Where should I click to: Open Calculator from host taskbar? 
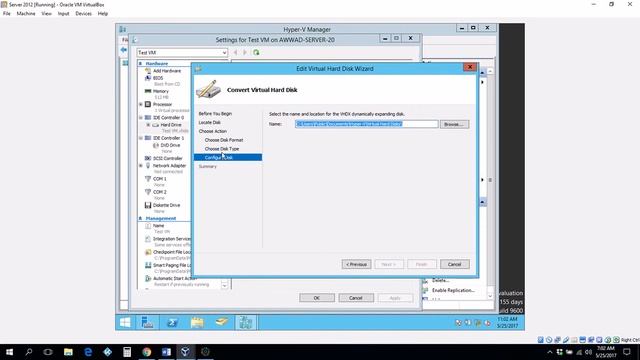click(x=127, y=352)
